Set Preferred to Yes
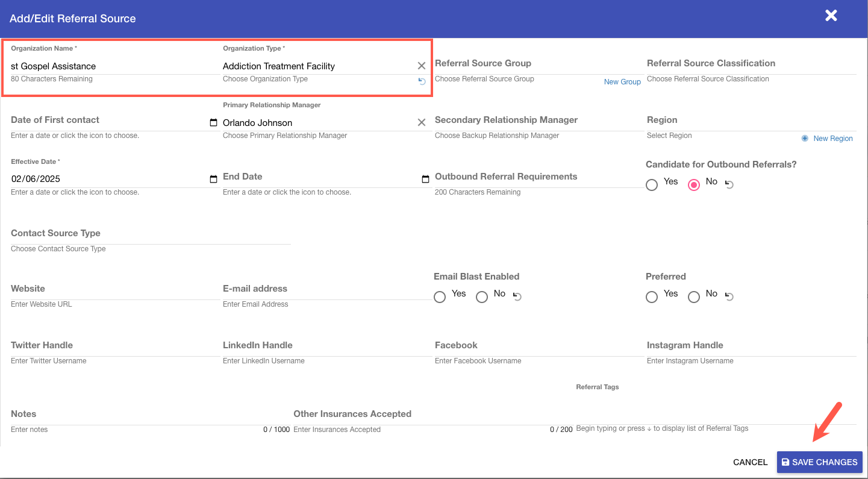The image size is (868, 479). pyautogui.click(x=652, y=297)
